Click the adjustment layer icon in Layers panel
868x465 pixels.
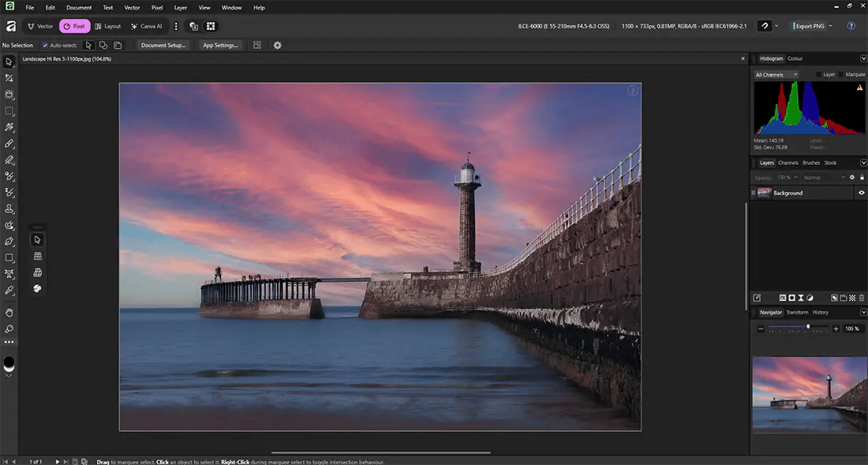810,298
